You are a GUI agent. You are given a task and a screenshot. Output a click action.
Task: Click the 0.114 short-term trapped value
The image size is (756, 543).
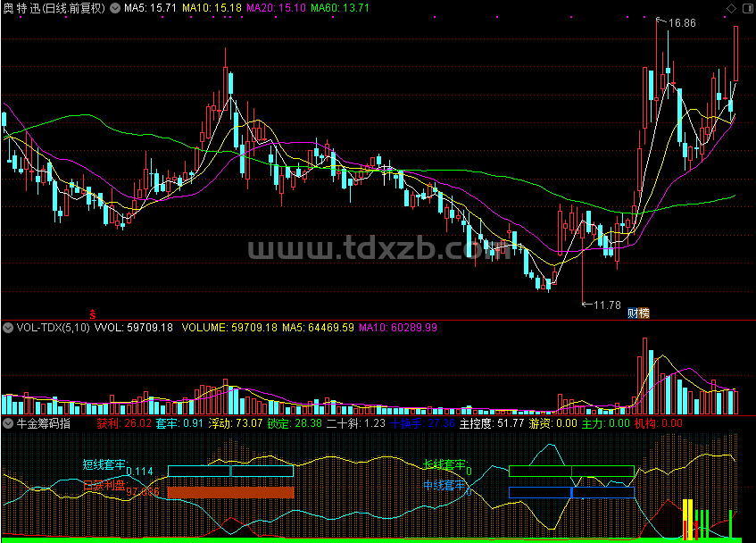[x=139, y=472]
